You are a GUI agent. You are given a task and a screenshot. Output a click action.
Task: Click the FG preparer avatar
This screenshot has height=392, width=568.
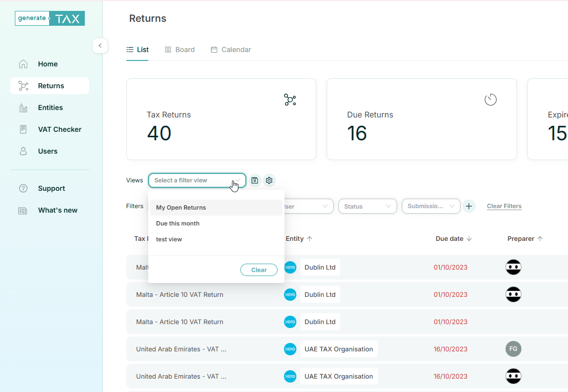513,349
